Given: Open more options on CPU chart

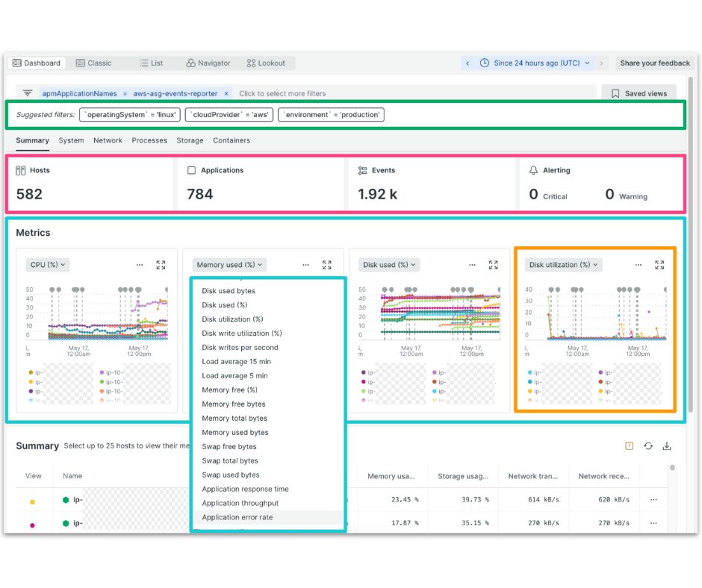Looking at the screenshot, I should [x=140, y=265].
